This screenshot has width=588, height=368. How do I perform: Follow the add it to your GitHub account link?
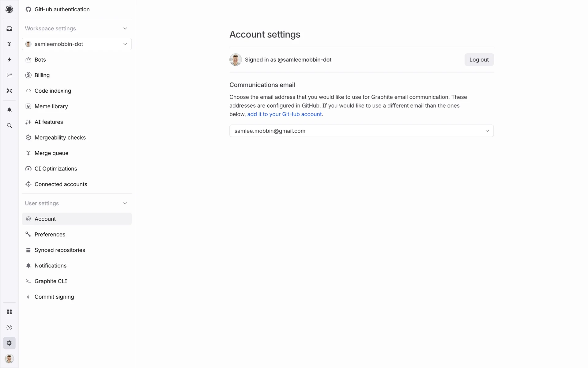pos(284,114)
